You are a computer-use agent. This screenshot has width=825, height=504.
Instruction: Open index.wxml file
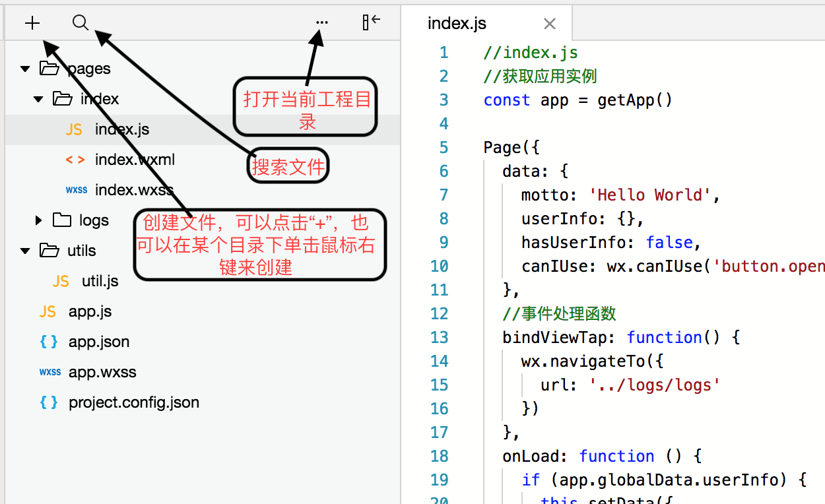click(x=135, y=160)
